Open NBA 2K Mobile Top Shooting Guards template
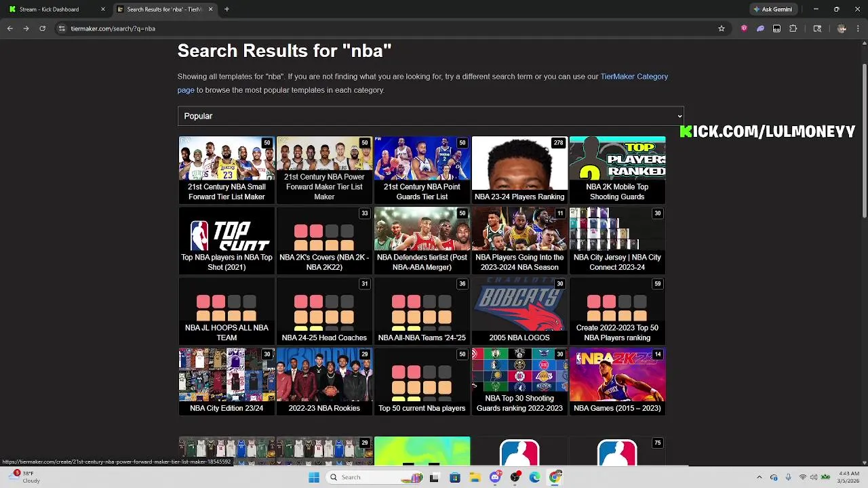The width and height of the screenshot is (868, 488). click(617, 169)
